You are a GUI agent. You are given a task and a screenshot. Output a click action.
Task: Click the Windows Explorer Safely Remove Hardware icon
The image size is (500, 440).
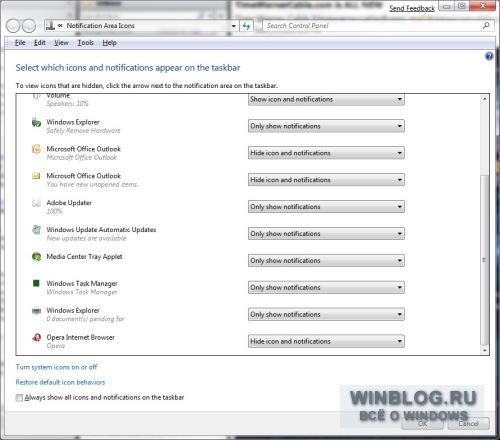(36, 122)
